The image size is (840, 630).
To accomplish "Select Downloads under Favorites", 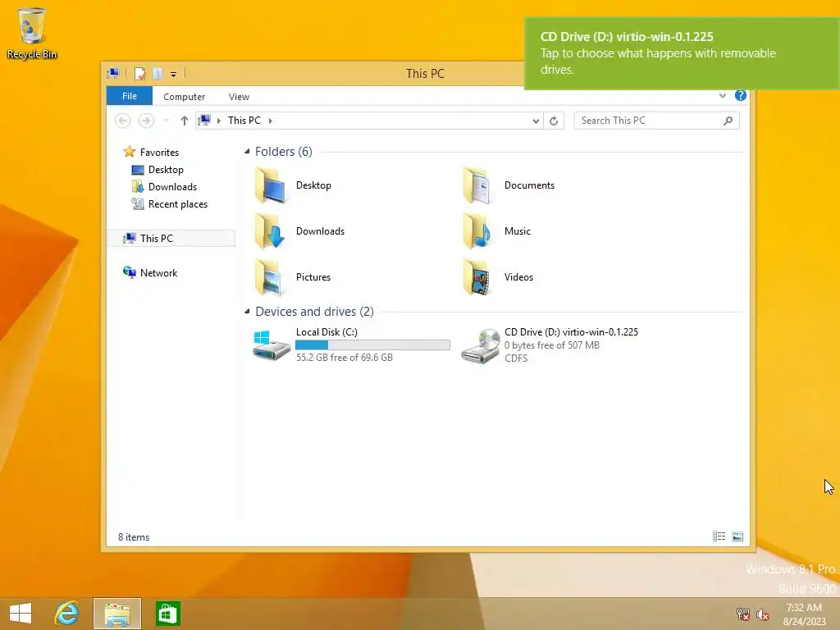I will click(x=164, y=187).
